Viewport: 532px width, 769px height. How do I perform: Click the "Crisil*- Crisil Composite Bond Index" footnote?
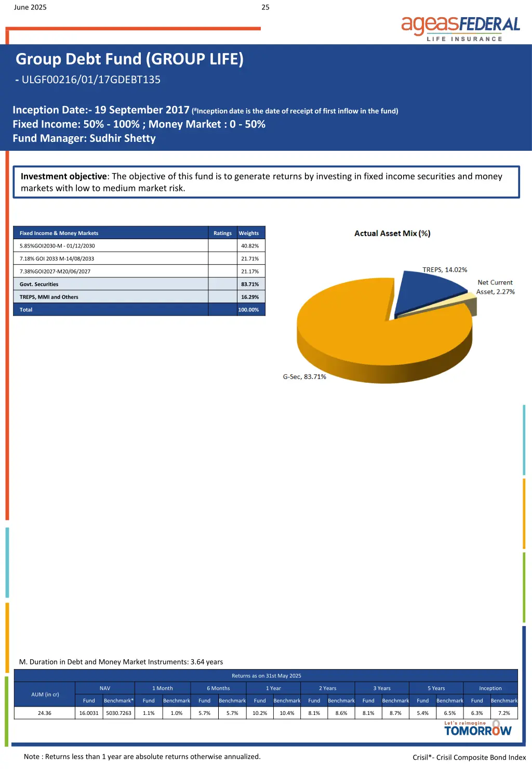click(x=470, y=758)
